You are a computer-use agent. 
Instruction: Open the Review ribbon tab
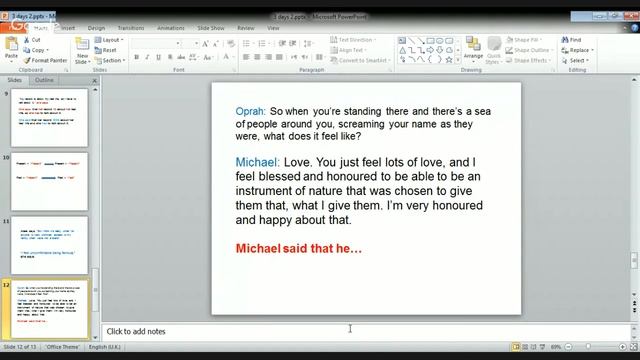coord(246,28)
